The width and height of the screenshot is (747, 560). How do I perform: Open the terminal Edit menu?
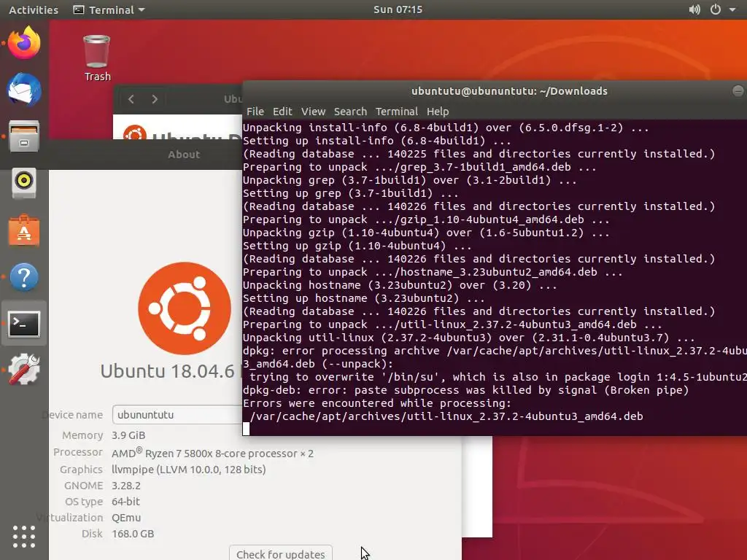coord(282,112)
